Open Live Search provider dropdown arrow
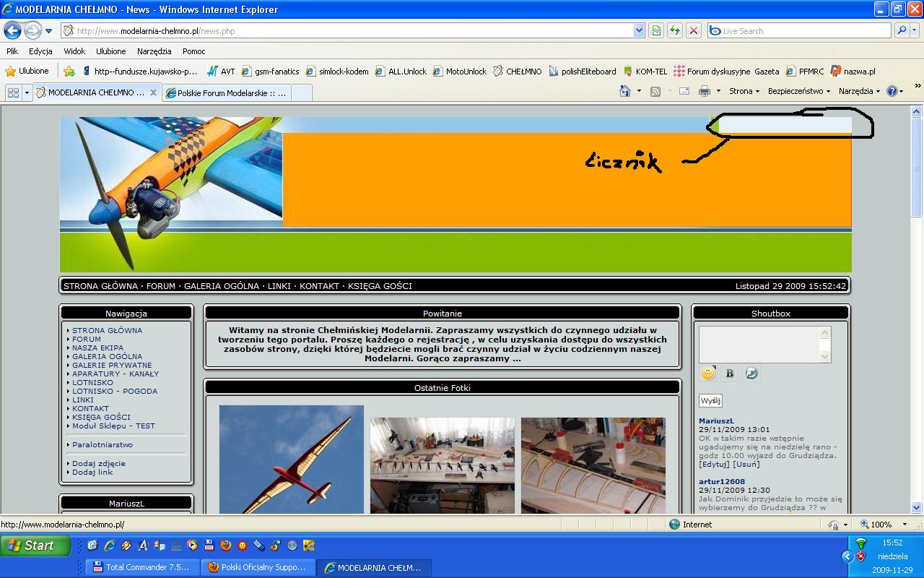 click(915, 30)
